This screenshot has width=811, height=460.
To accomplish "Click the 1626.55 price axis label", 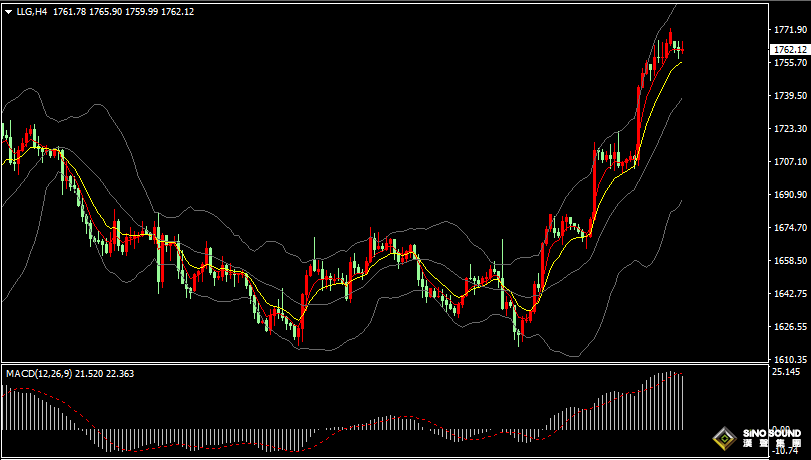I will coord(789,327).
